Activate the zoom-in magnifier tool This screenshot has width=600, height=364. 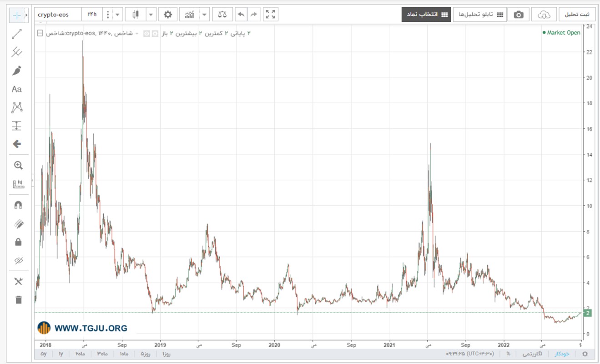18,165
